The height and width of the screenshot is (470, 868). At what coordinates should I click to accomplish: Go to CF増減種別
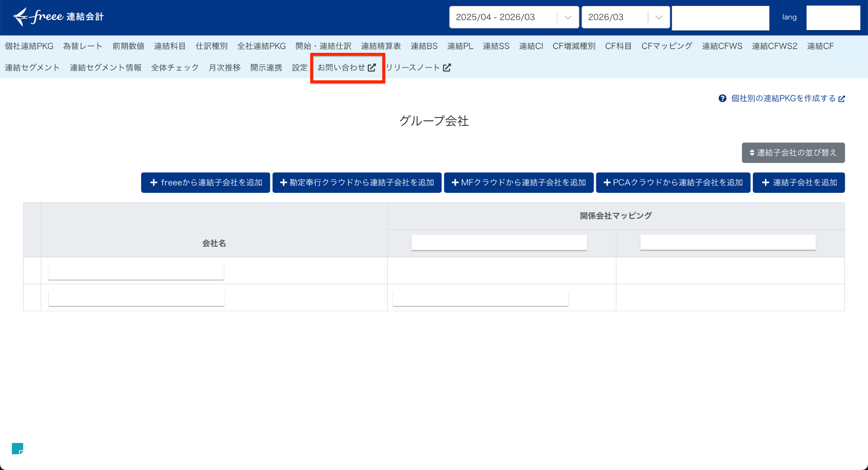click(574, 46)
